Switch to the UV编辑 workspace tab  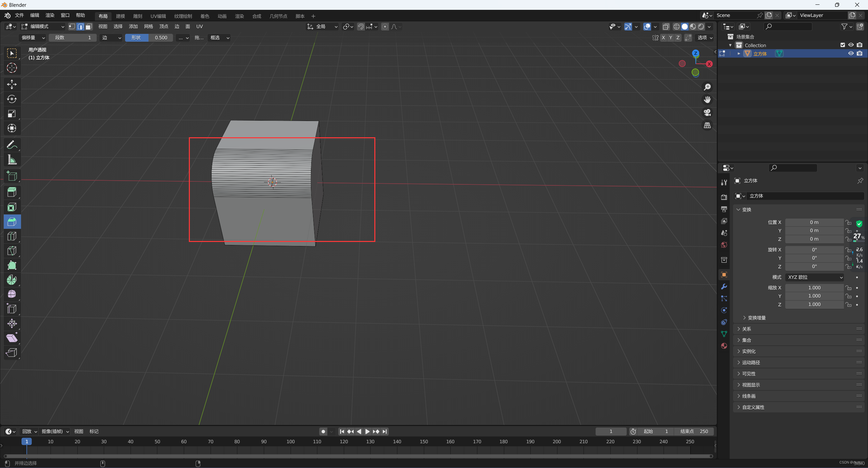158,16
